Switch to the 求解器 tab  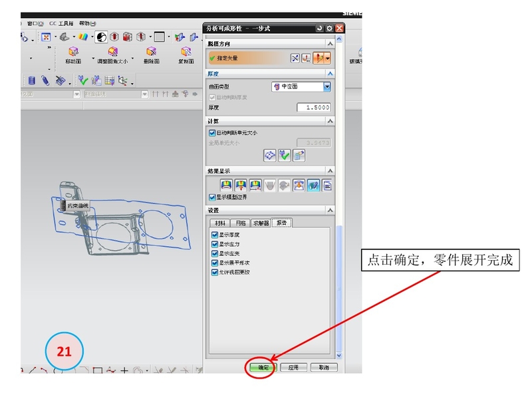[x=261, y=223]
